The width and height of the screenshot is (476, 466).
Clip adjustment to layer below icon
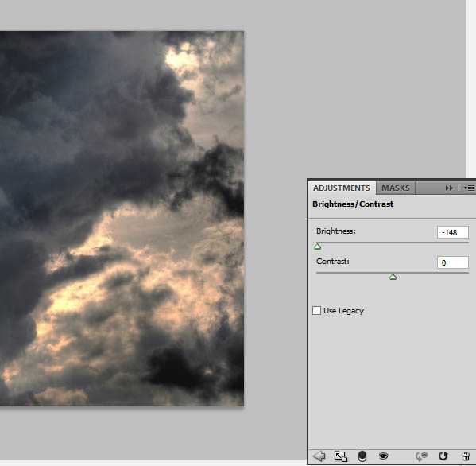[362, 456]
